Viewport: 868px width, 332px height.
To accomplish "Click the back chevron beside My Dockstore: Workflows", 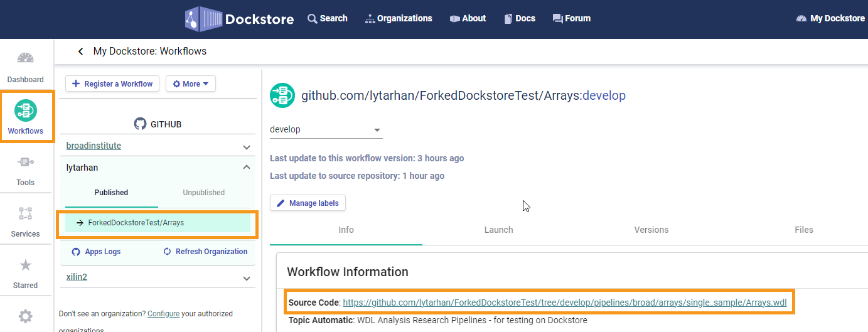I will (80, 51).
